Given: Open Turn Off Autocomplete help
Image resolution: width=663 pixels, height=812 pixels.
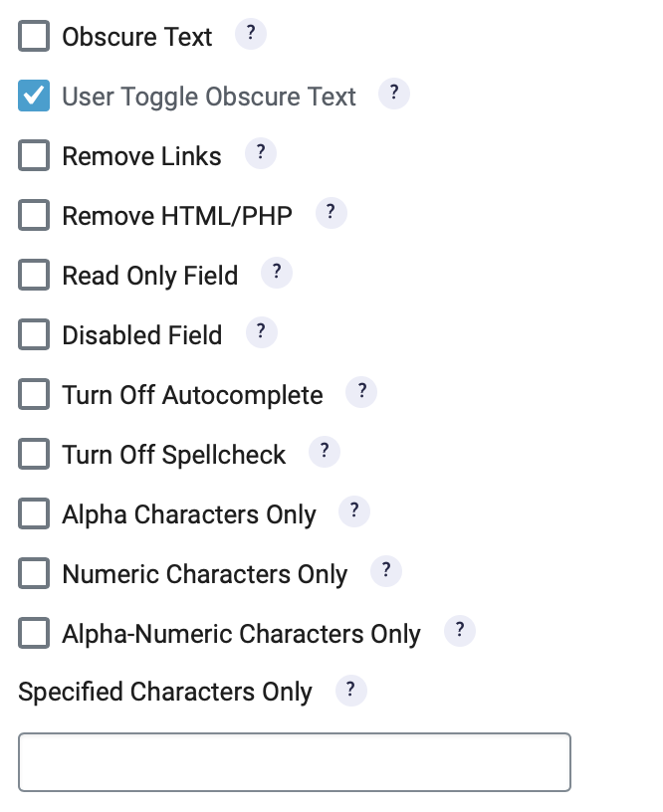Looking at the screenshot, I should click(362, 391).
